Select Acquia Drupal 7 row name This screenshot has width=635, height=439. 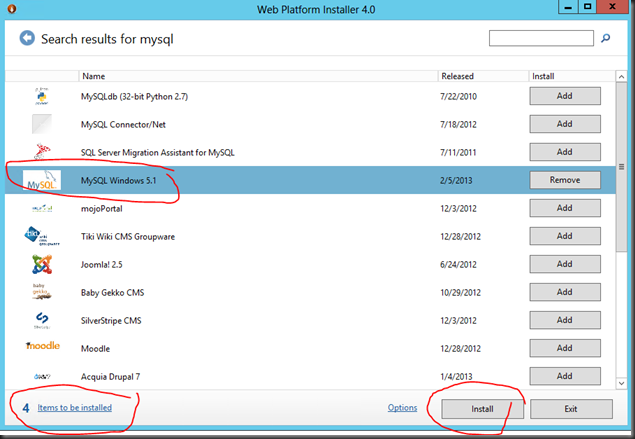coord(110,377)
